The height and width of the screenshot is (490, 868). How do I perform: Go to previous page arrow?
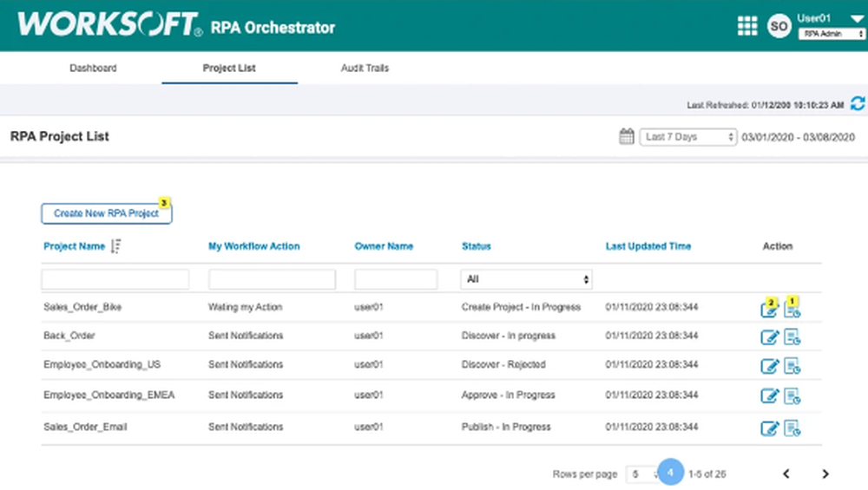point(786,474)
